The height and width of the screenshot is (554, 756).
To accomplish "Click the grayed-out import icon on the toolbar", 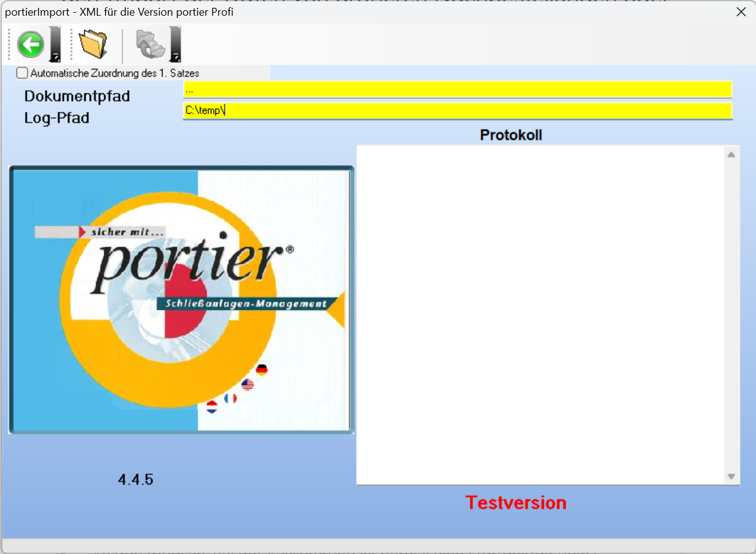I will 151,43.
